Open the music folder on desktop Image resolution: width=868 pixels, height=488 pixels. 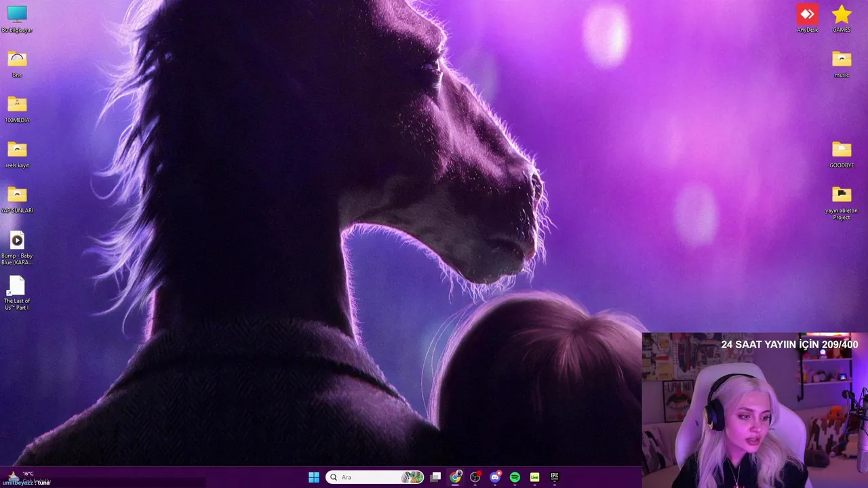click(842, 64)
